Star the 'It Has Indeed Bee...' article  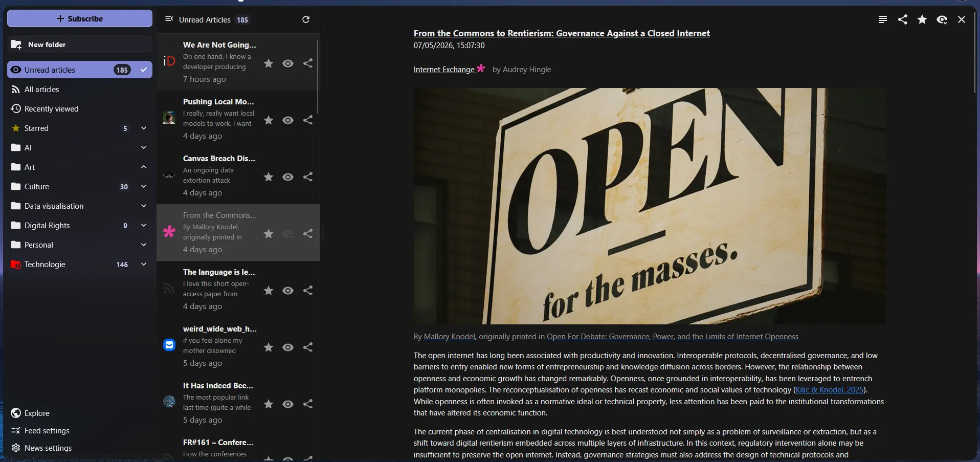tap(269, 404)
